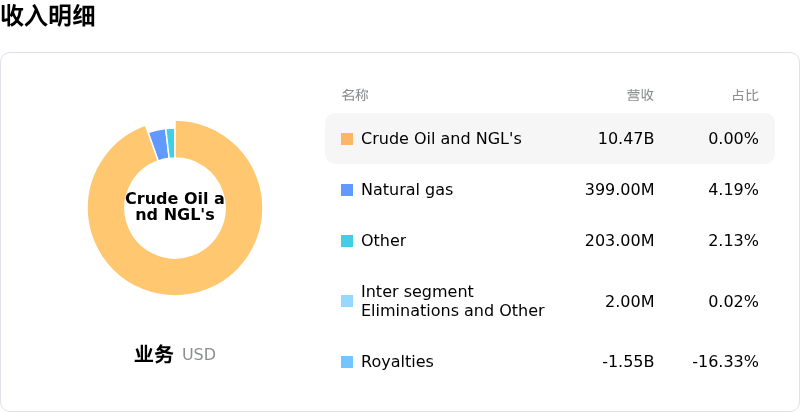Click the 业务 label under the chart
Screen dimensions: 800x412
pyautogui.click(x=154, y=354)
